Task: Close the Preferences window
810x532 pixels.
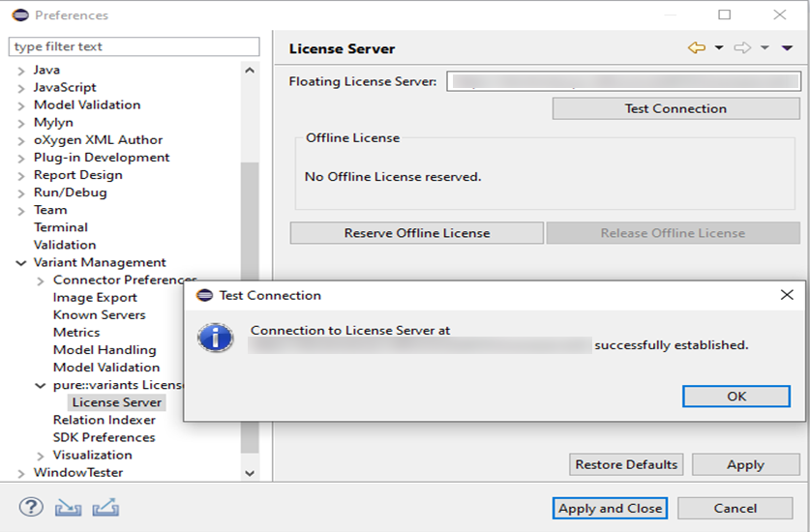Action: [780, 15]
